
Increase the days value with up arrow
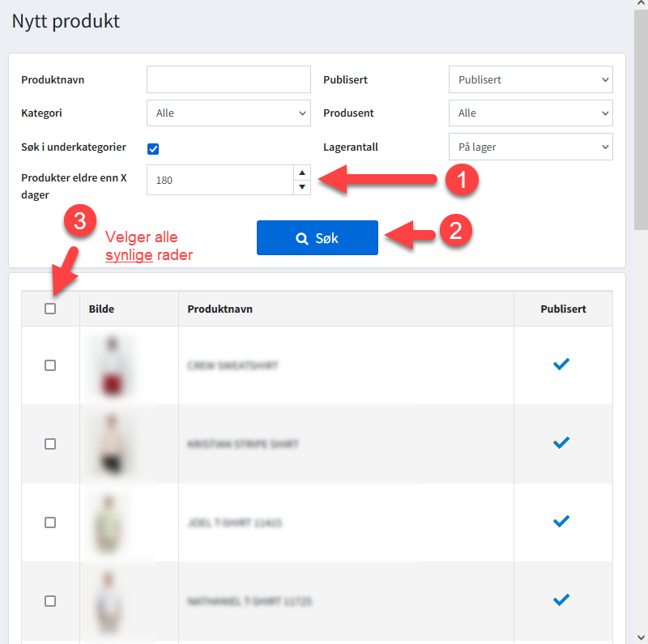(302, 173)
